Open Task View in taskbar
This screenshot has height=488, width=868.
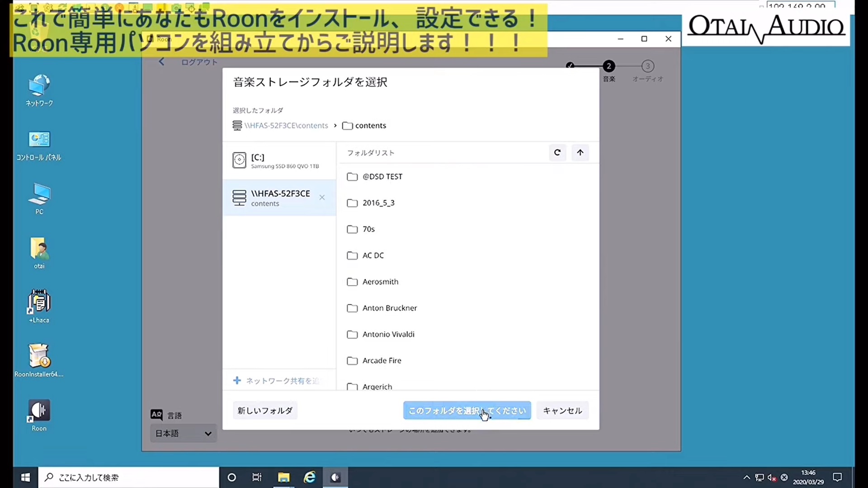257,478
